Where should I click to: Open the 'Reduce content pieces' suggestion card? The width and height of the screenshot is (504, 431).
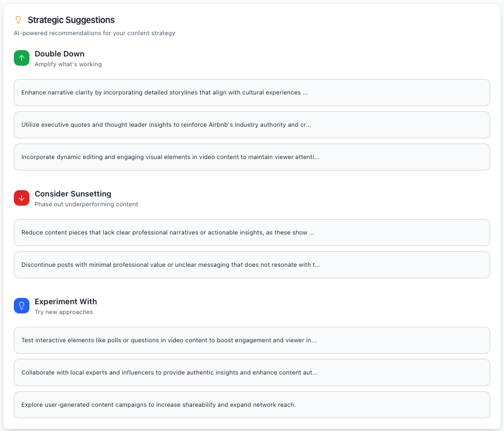pyautogui.click(x=251, y=232)
